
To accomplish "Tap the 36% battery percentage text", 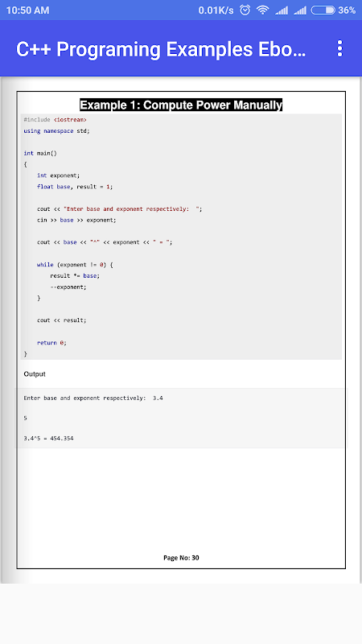I will coord(347,10).
